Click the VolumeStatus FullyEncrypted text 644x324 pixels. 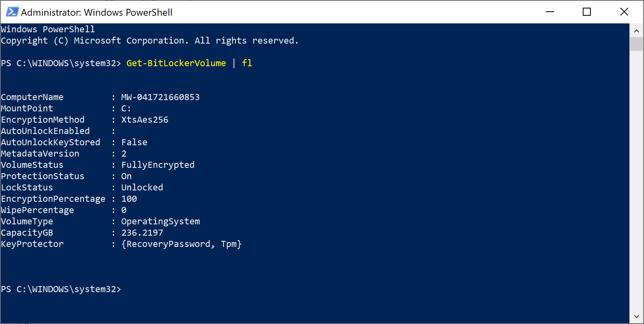coord(158,165)
